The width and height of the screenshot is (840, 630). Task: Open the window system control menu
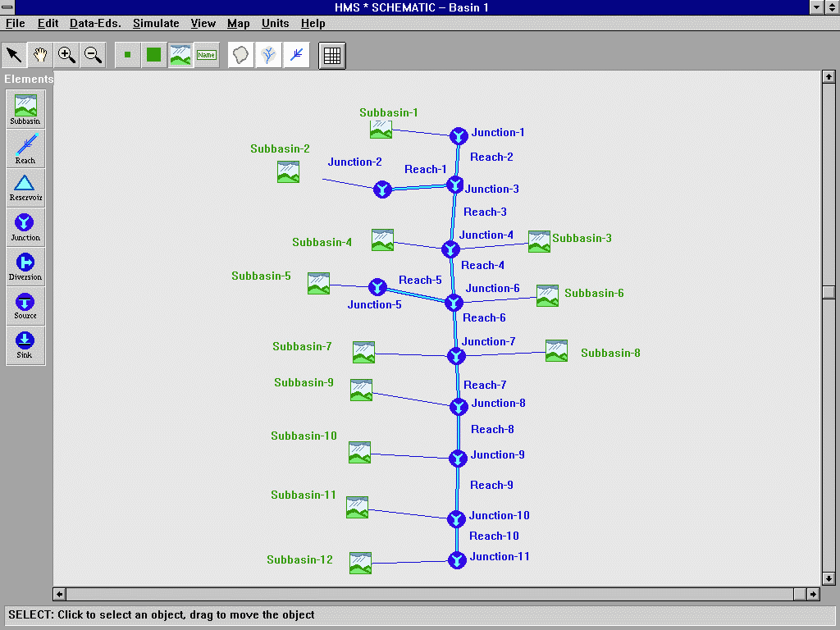(8, 7)
